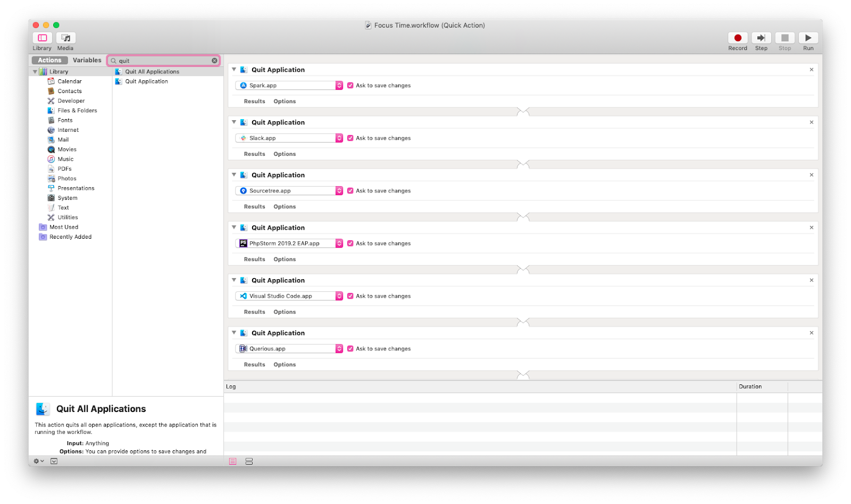Screen dimensions: 851x504
Task: Open the Slack.app application dropdown
Action: (x=289, y=138)
